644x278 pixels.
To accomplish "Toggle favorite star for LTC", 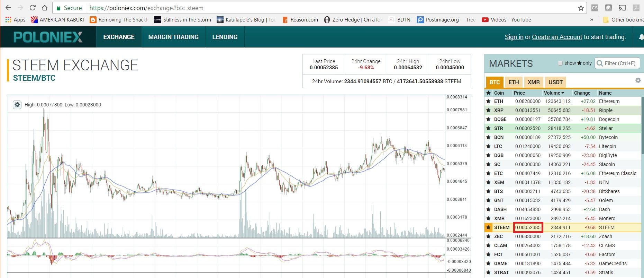I will [488, 146].
